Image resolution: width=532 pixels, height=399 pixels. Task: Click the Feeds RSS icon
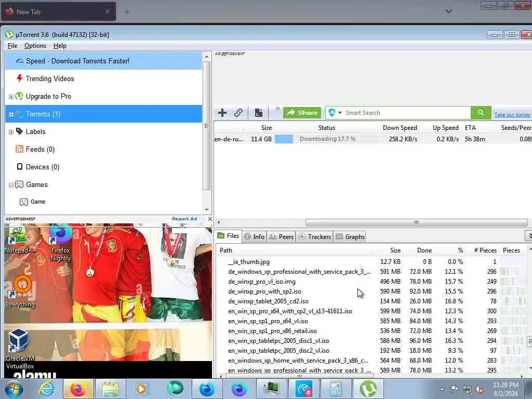pos(20,149)
